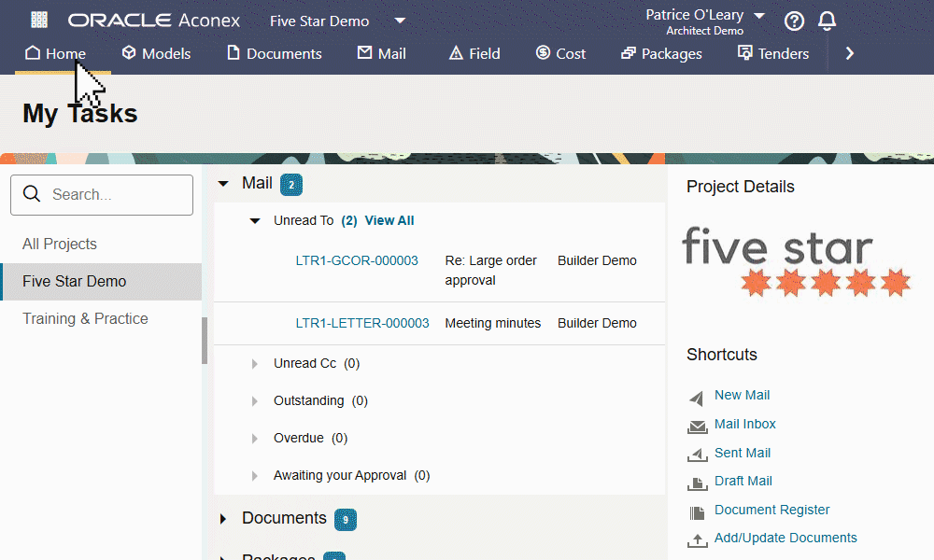Click the Documents count badge 9
934x560 pixels.
pos(346,520)
